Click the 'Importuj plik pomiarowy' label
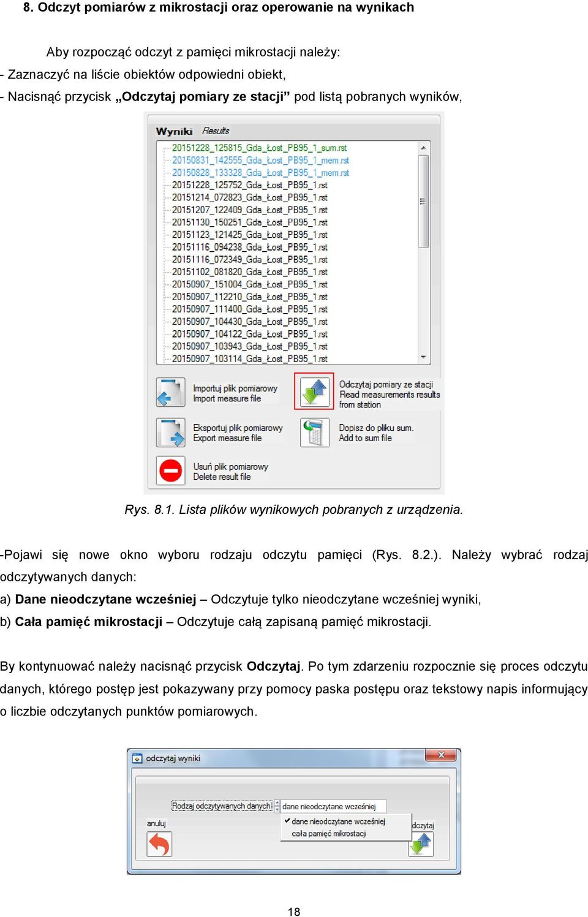 coord(235,388)
